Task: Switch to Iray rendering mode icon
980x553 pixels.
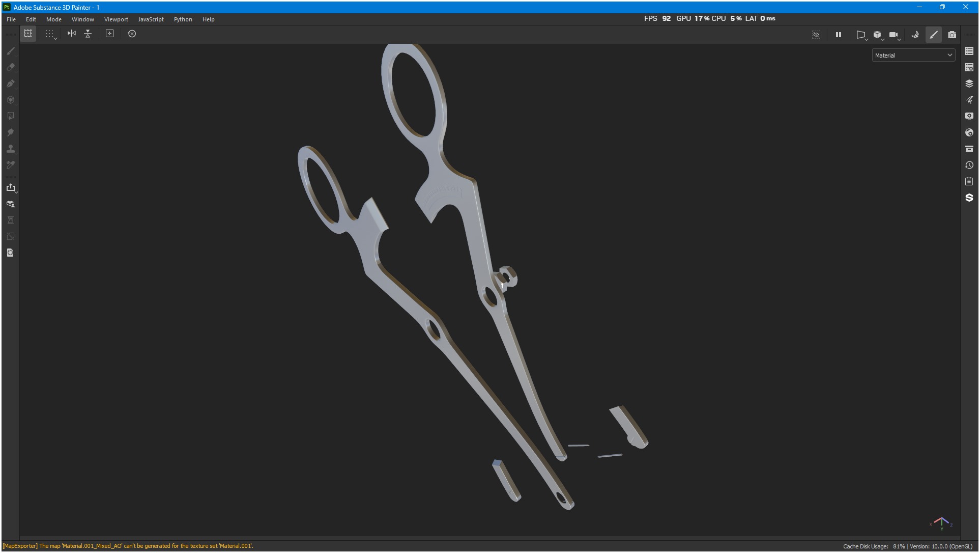Action: point(915,35)
